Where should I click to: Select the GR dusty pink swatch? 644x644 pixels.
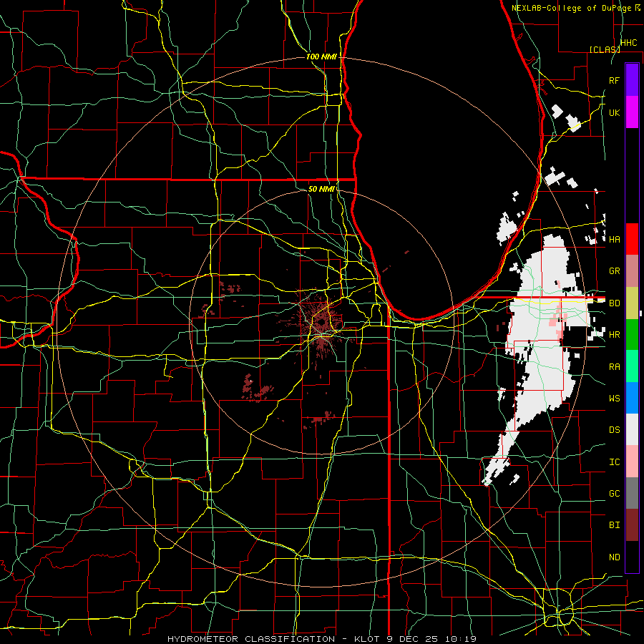tap(632, 271)
